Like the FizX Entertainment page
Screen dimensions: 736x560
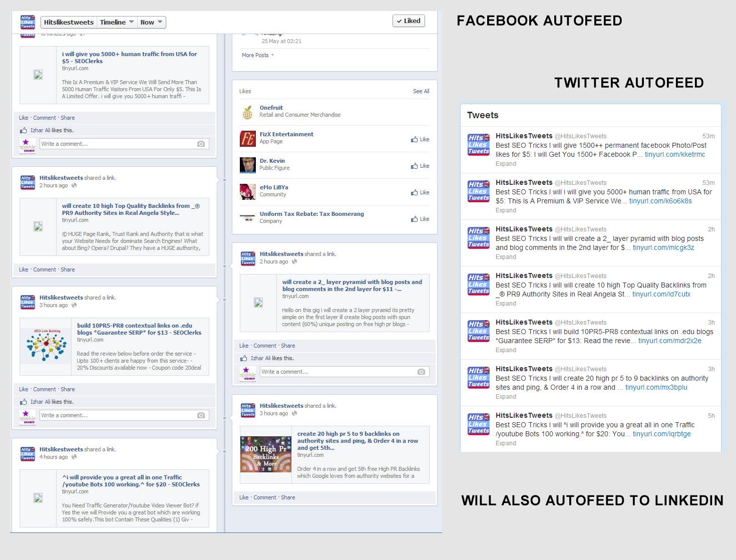420,139
